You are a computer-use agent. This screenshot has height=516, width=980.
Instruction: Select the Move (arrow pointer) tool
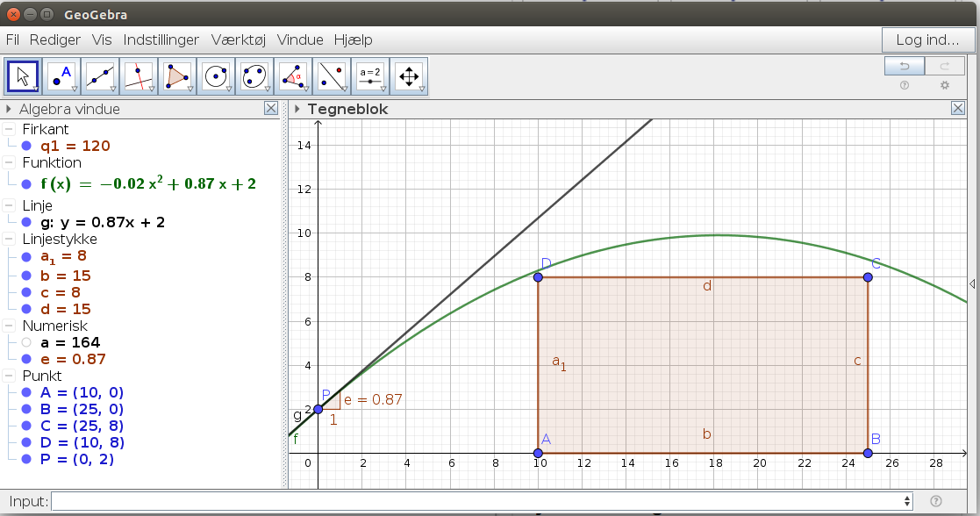(23, 77)
